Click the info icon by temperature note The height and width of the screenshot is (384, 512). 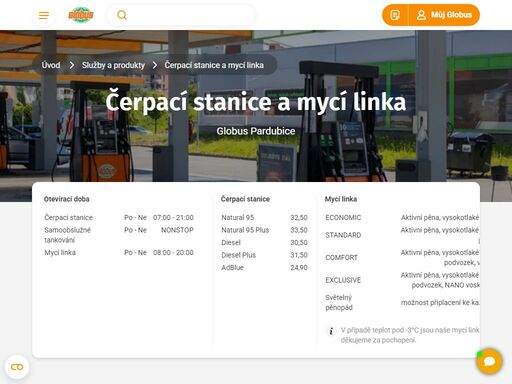pyautogui.click(x=331, y=331)
